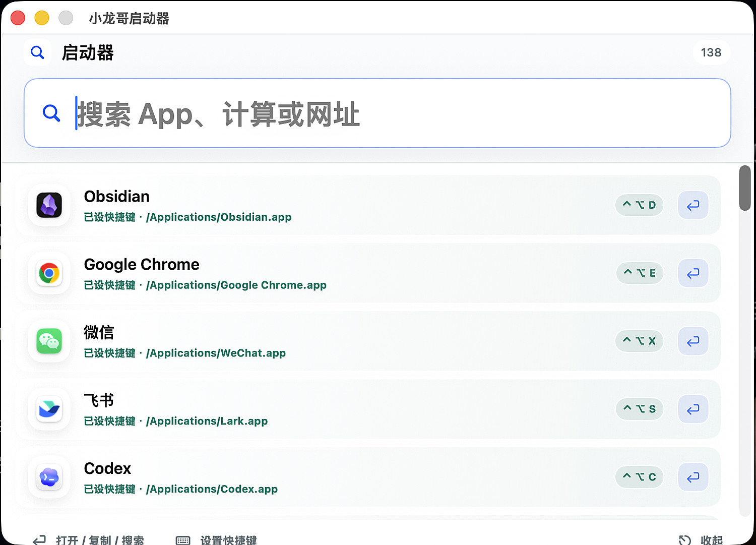Launch Google Chrome via its return-arrow button
Viewport: 756px width, 545px height.
(693, 273)
